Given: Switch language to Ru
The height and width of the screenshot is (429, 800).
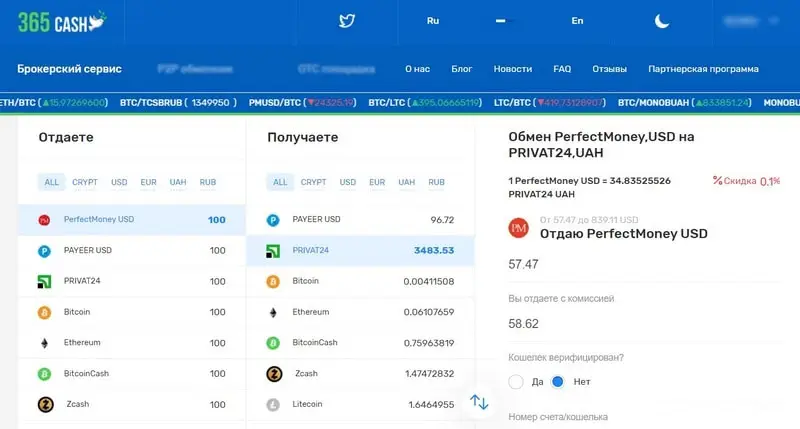Looking at the screenshot, I should point(433,21).
